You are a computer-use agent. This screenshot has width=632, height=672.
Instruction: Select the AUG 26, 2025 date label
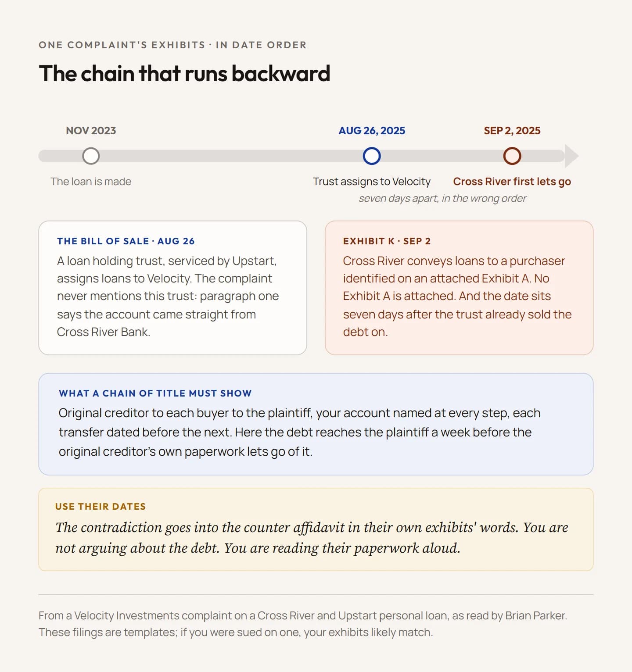click(372, 130)
